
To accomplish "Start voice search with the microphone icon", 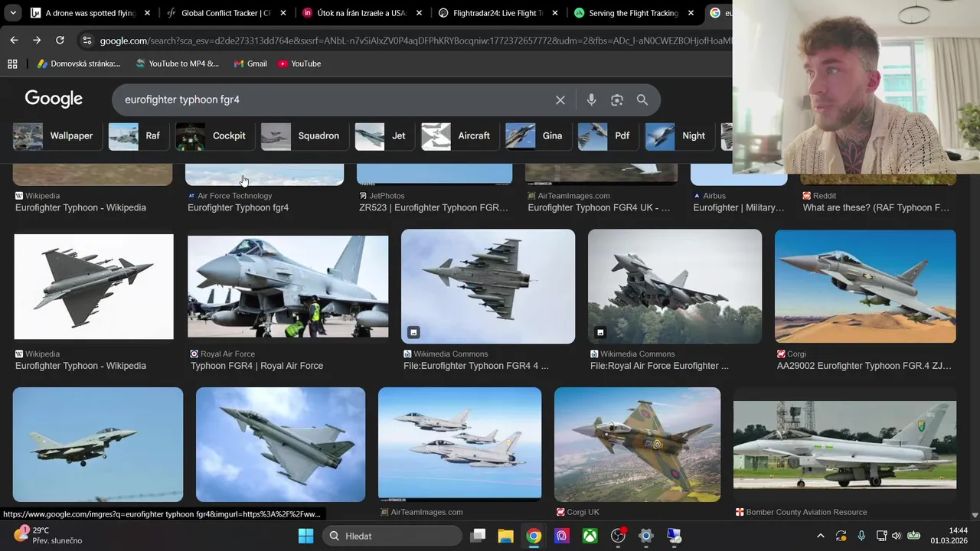I will coord(591,100).
